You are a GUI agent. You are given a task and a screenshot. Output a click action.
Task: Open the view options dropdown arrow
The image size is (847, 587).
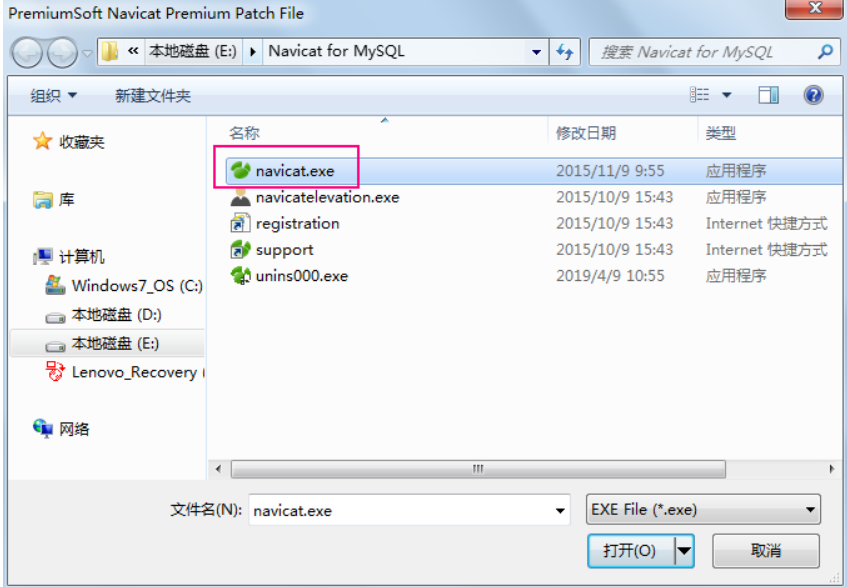pos(727,96)
